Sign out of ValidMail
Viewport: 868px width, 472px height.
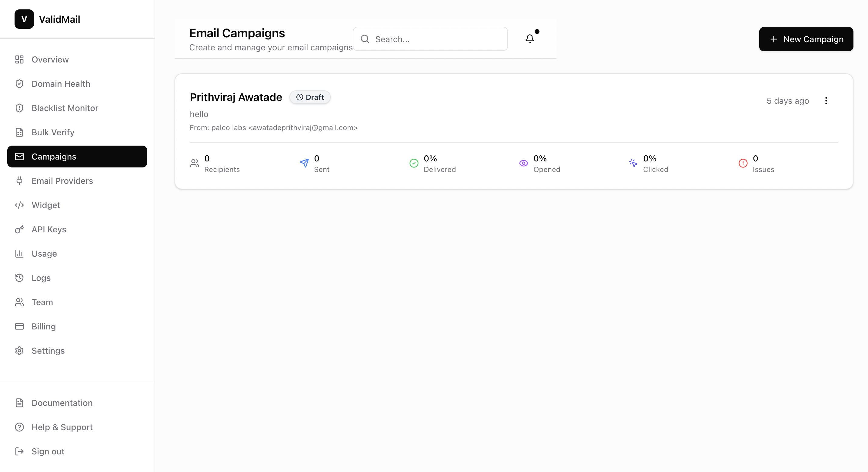pos(48,451)
